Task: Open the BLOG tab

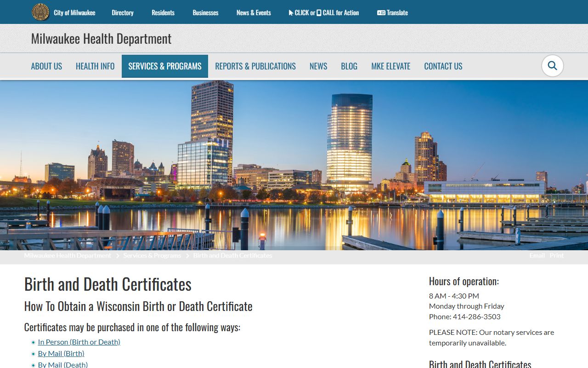Action: 349,66
